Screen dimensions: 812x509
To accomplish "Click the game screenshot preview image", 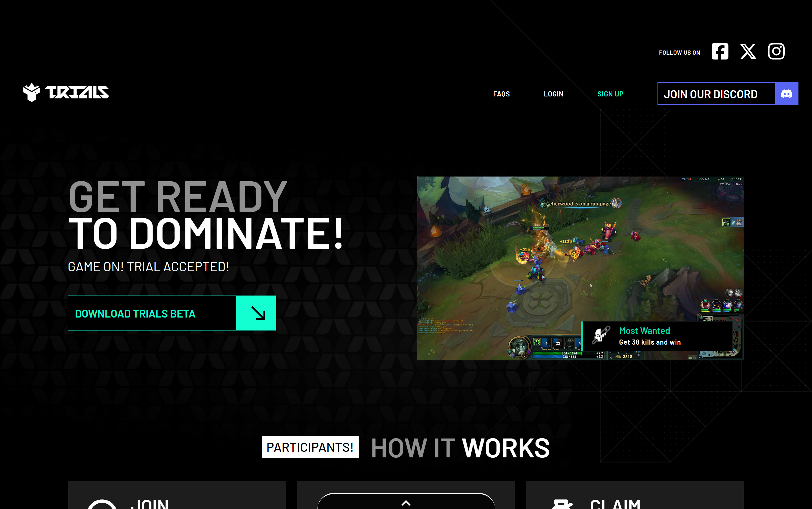I will tap(581, 268).
